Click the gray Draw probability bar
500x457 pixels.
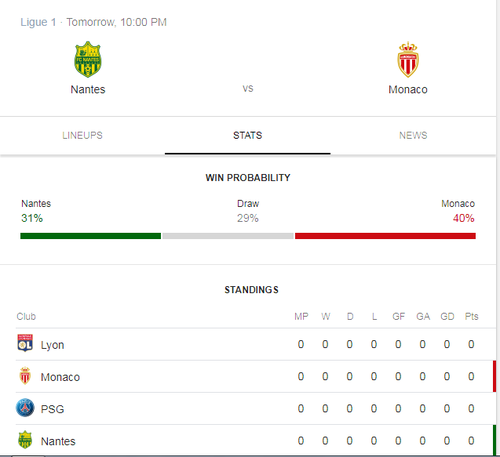tap(228, 236)
